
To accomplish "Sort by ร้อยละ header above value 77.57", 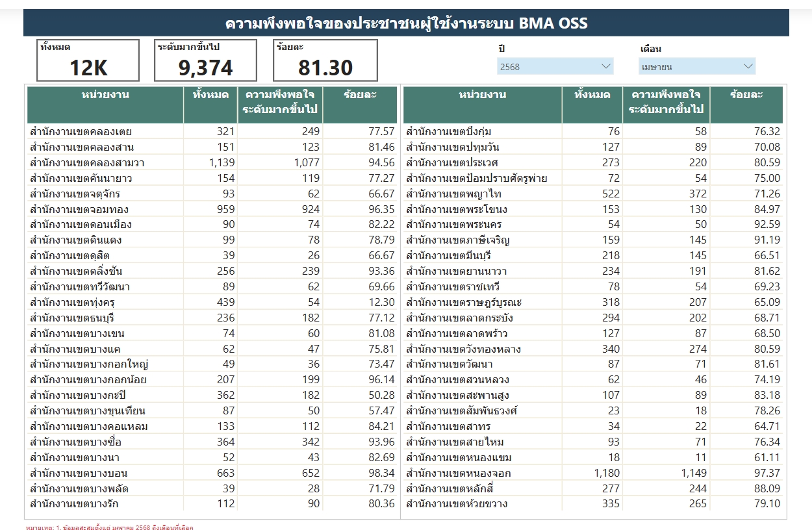I will coord(360,105).
